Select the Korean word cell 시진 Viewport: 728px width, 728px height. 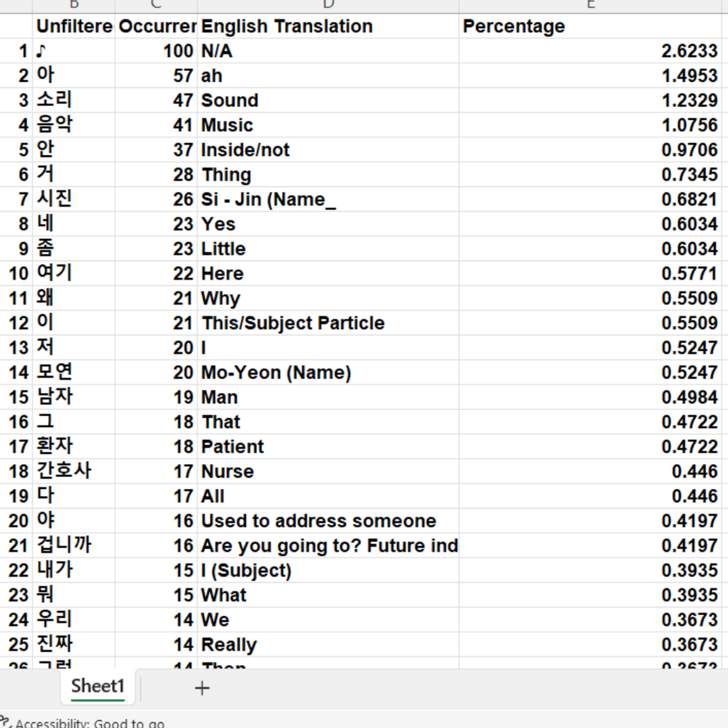point(74,200)
